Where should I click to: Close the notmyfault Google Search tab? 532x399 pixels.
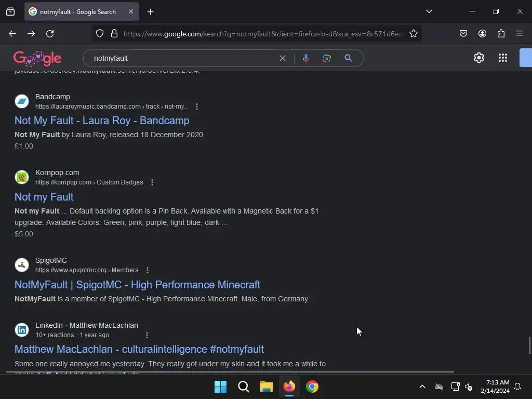131,11
